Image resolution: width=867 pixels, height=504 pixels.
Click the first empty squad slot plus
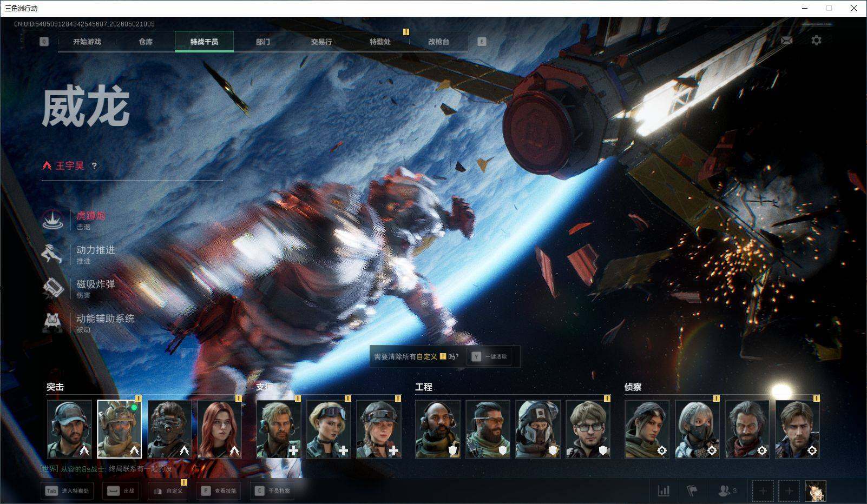pos(763,491)
